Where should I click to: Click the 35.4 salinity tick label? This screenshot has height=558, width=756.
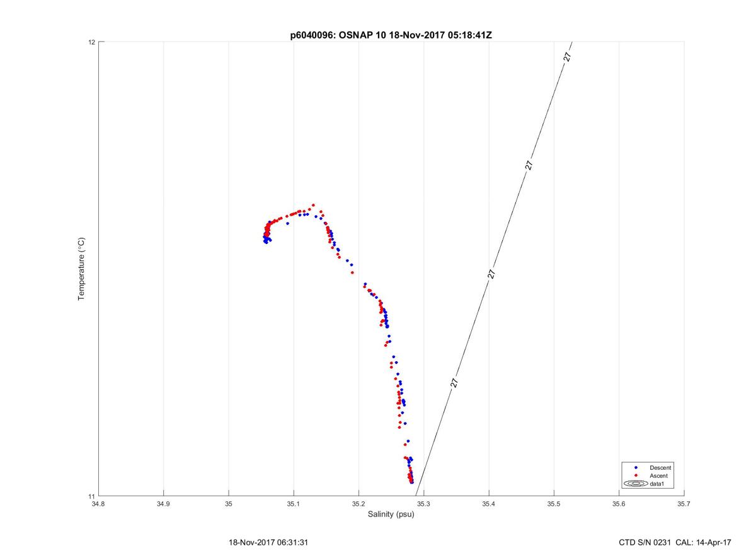(x=489, y=504)
